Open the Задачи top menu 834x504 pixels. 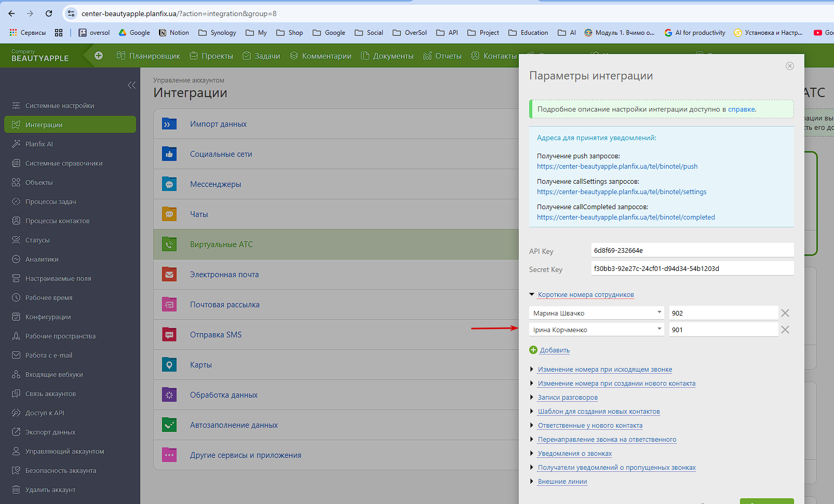261,56
